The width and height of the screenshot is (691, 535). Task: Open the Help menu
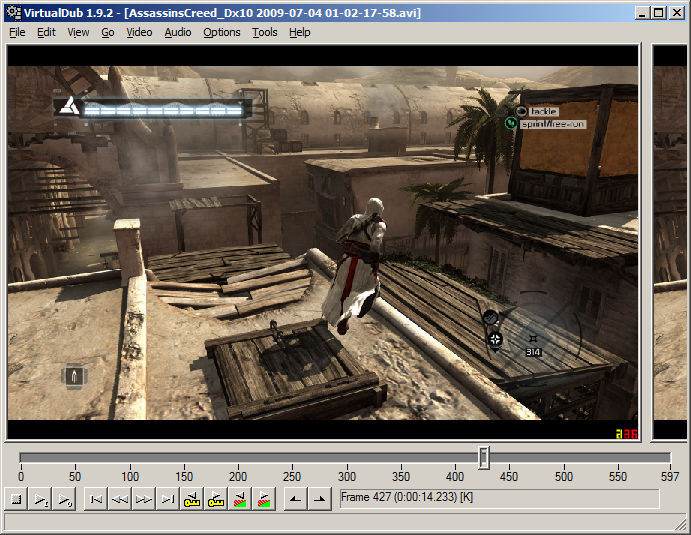300,33
